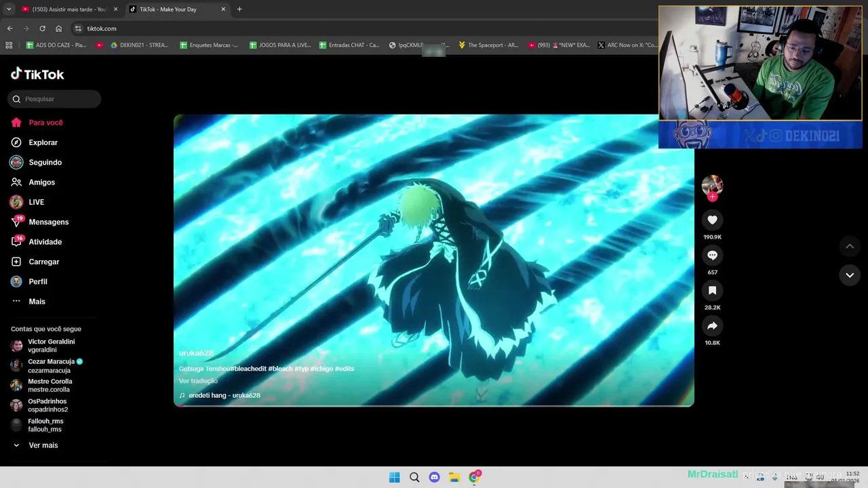Click Ver tradução under the caption
Image resolution: width=868 pixels, height=488 pixels.
[198, 381]
